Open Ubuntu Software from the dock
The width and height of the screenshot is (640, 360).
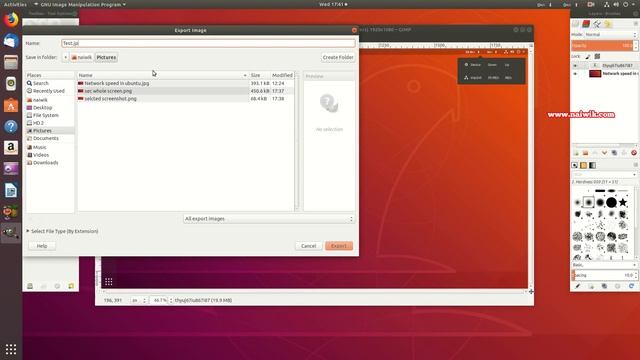coord(11,105)
